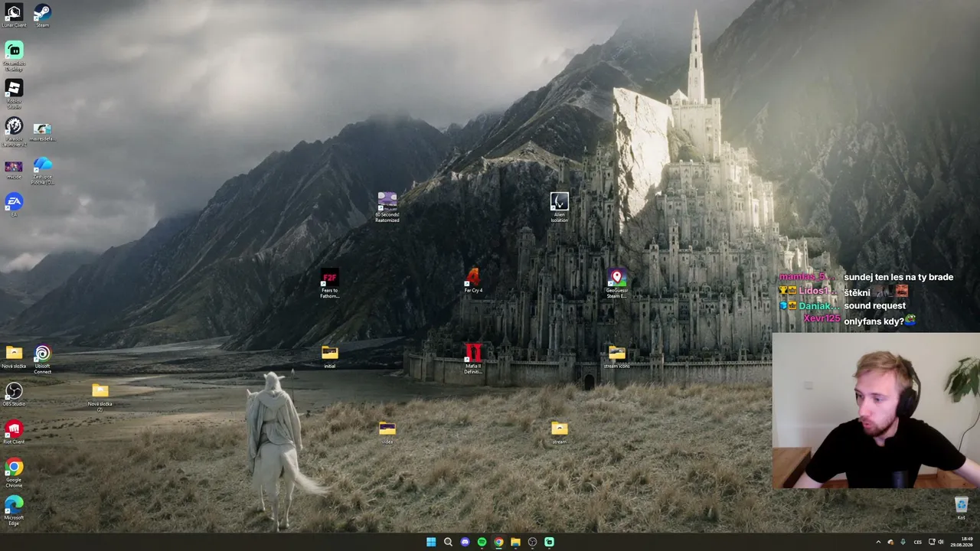Switch to Spotify in the taskbar

point(482,542)
